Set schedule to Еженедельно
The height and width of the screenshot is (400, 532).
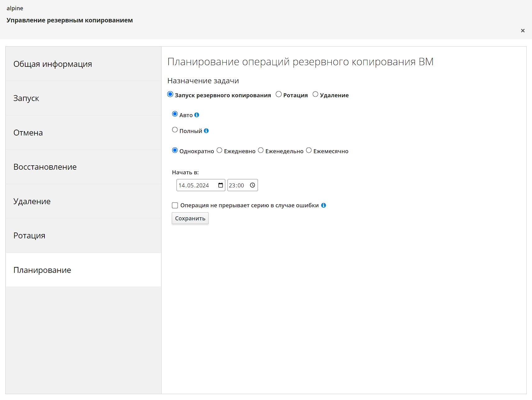(x=261, y=150)
